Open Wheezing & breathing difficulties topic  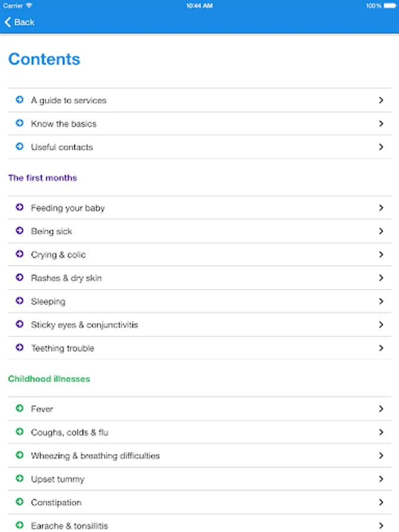95,456
